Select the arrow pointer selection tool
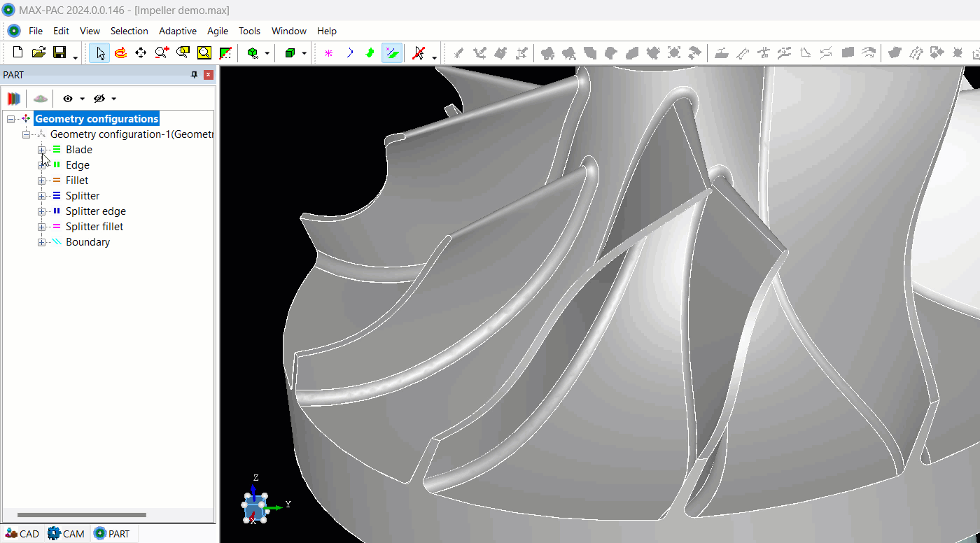The image size is (980, 543). tap(100, 53)
